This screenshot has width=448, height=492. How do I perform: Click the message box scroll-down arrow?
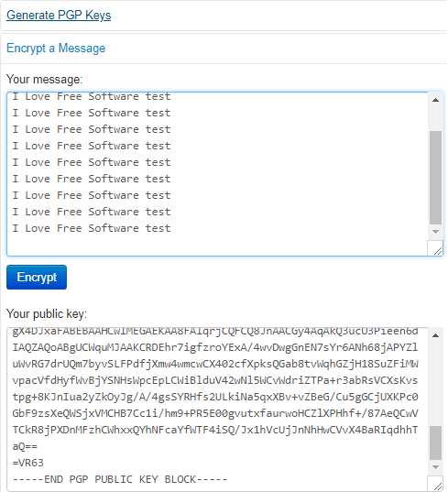coord(435,232)
